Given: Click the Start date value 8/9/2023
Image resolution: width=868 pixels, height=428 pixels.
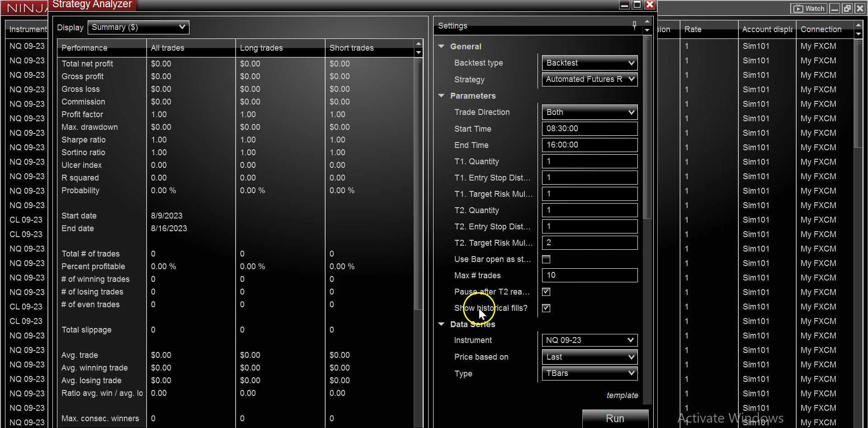Looking at the screenshot, I should point(167,216).
